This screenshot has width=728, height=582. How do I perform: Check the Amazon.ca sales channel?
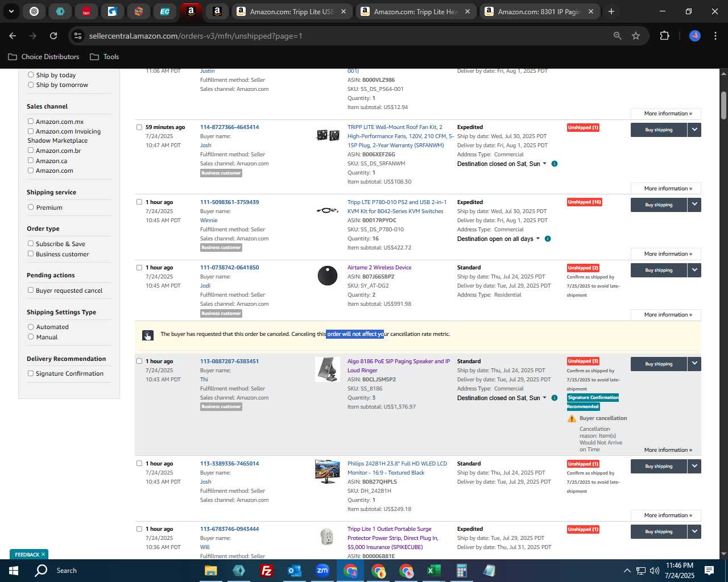click(31, 160)
